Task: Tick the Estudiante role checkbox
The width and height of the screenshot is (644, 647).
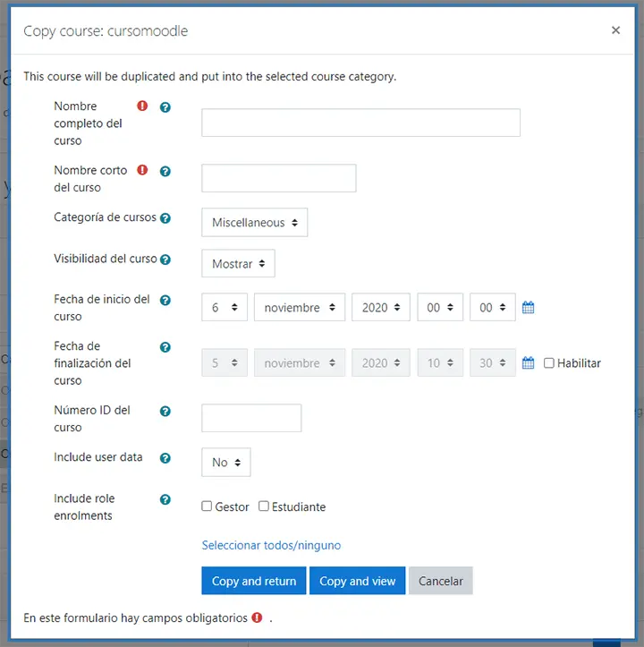Action: click(x=264, y=507)
